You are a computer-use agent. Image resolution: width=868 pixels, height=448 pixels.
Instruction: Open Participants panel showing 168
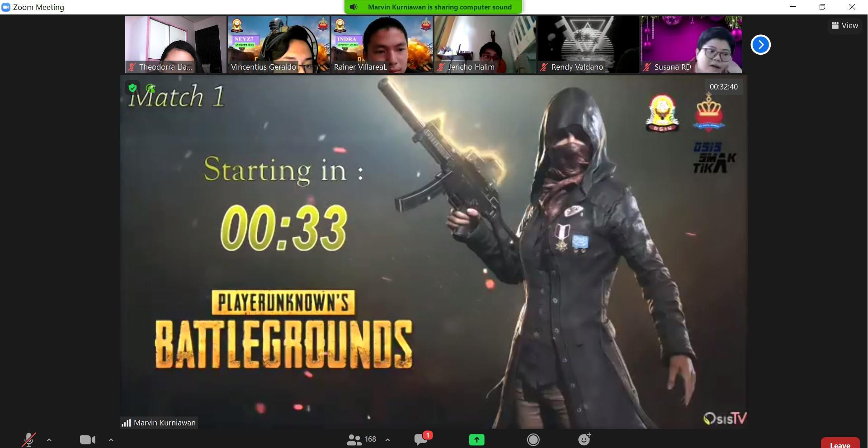[x=361, y=439]
